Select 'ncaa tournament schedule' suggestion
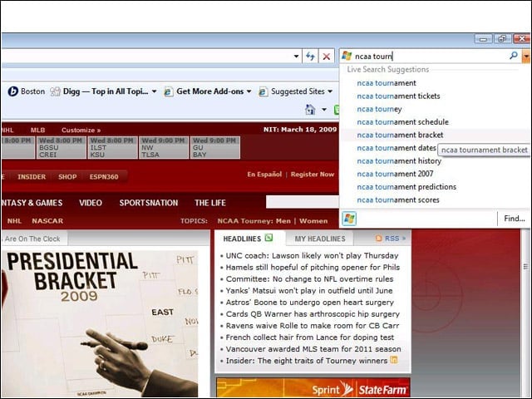The image size is (532, 399). [402, 122]
